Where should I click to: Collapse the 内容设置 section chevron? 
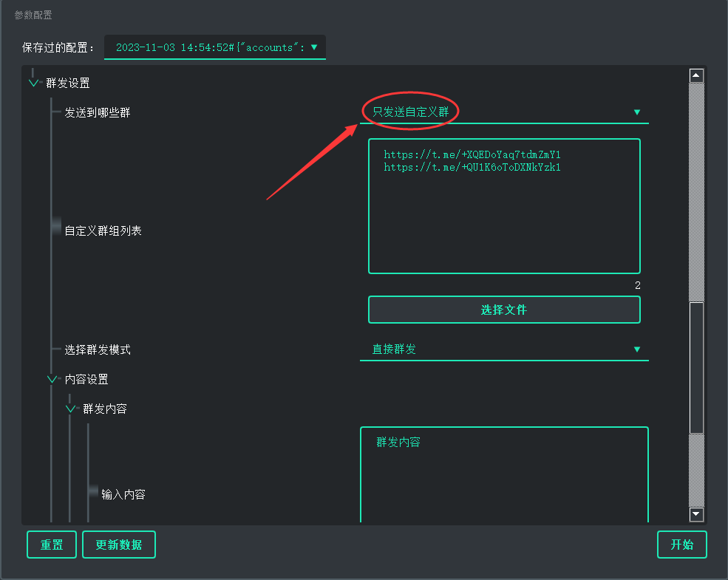coord(52,379)
